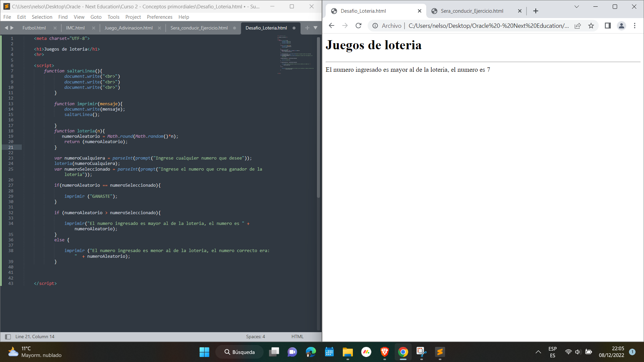This screenshot has height=362, width=644.
Task: Close the Futbol.html tab
Action: click(x=55, y=28)
